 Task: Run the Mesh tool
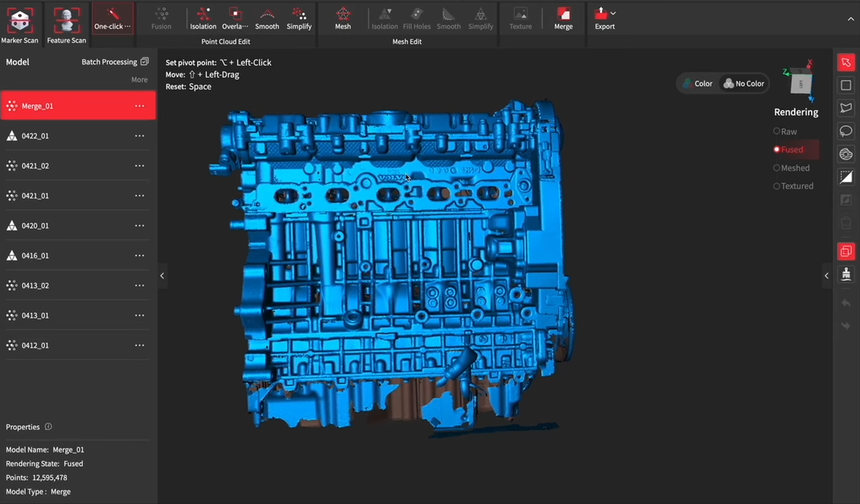point(343,19)
